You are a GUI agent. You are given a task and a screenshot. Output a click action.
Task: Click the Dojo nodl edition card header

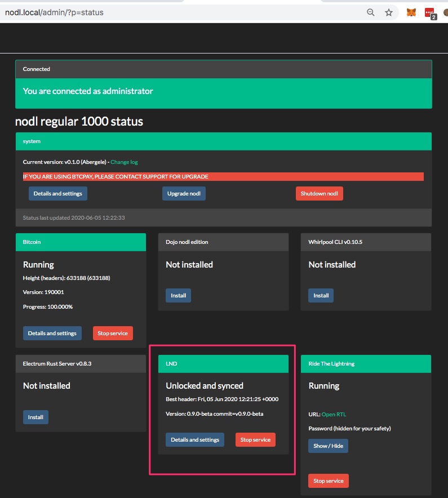tap(223, 242)
